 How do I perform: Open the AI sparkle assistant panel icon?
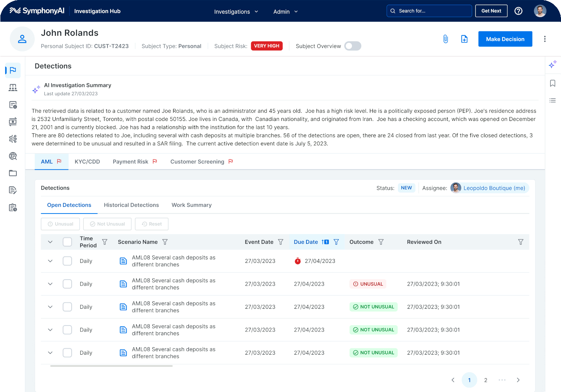click(x=552, y=64)
